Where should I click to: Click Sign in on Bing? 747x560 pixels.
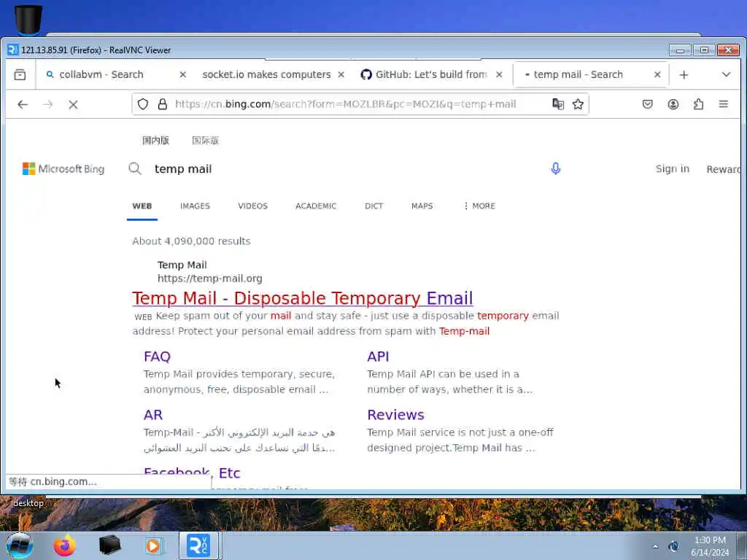coord(672,169)
